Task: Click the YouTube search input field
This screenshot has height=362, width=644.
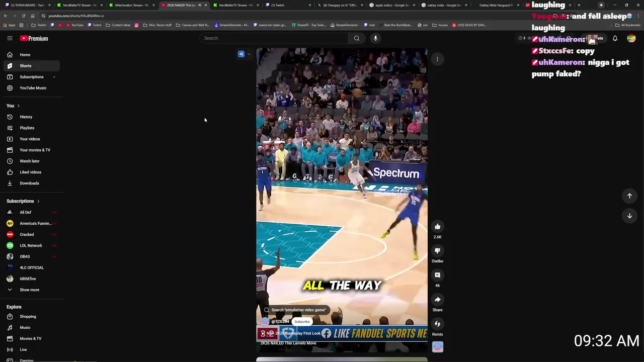Action: 274,38
